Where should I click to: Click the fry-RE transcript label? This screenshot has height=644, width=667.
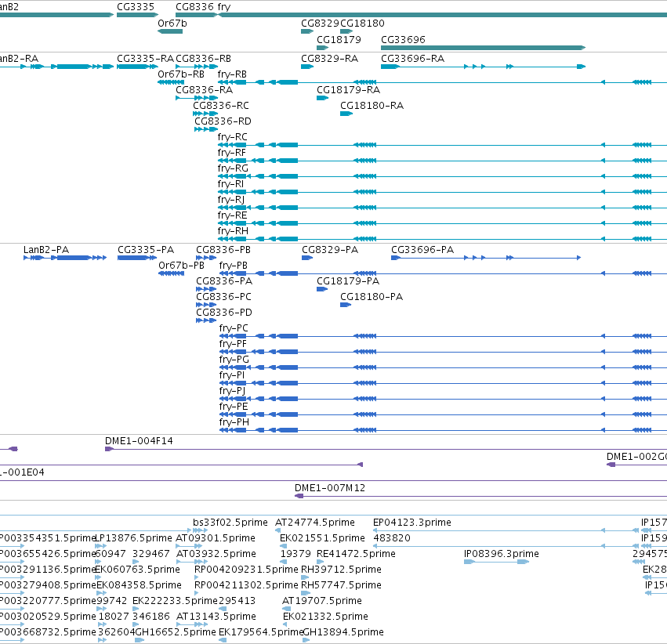coord(232,216)
